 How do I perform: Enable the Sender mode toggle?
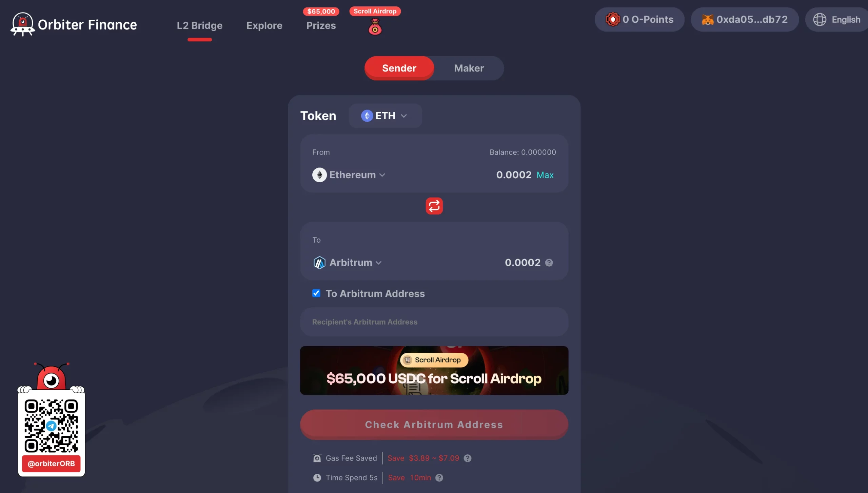click(x=399, y=68)
